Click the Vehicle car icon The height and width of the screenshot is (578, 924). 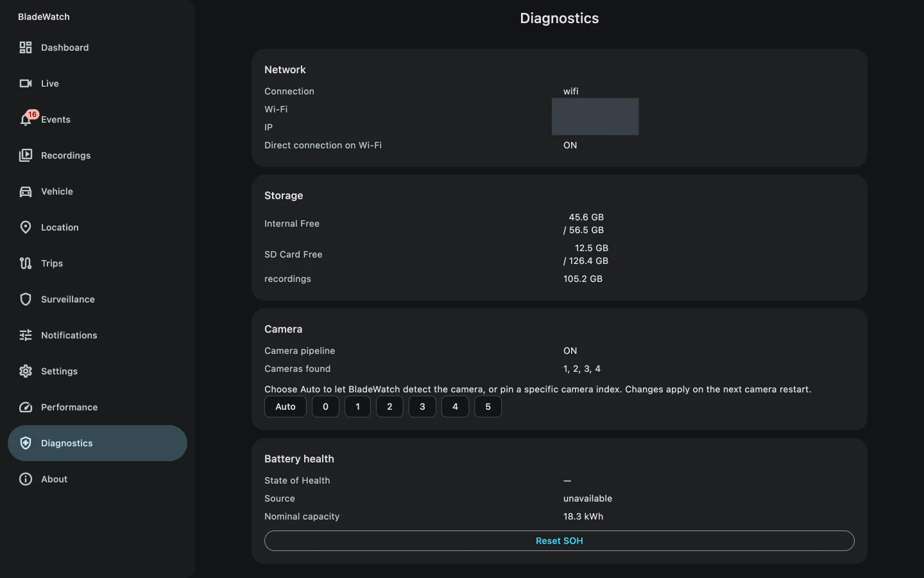coord(26,191)
